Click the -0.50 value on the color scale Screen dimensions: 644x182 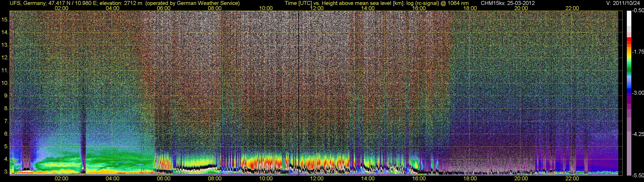click(x=638, y=11)
